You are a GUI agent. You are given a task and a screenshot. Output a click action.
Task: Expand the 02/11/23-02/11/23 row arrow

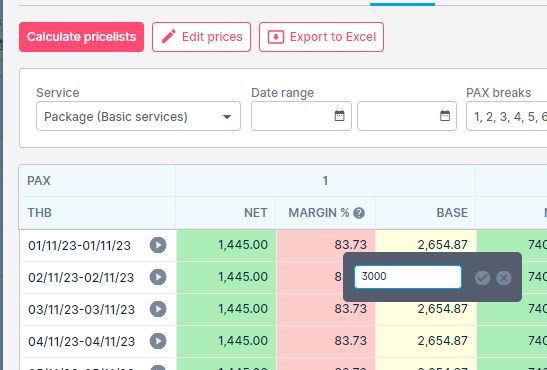point(158,277)
